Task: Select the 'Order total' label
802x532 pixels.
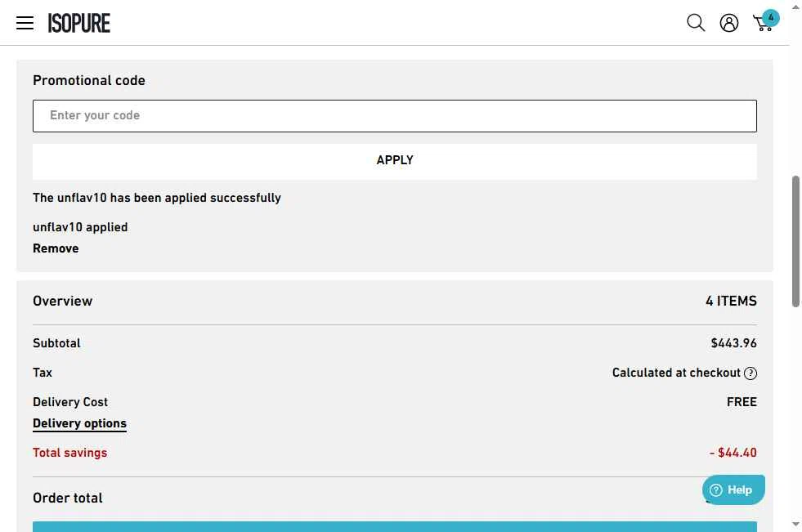Action: [x=68, y=498]
